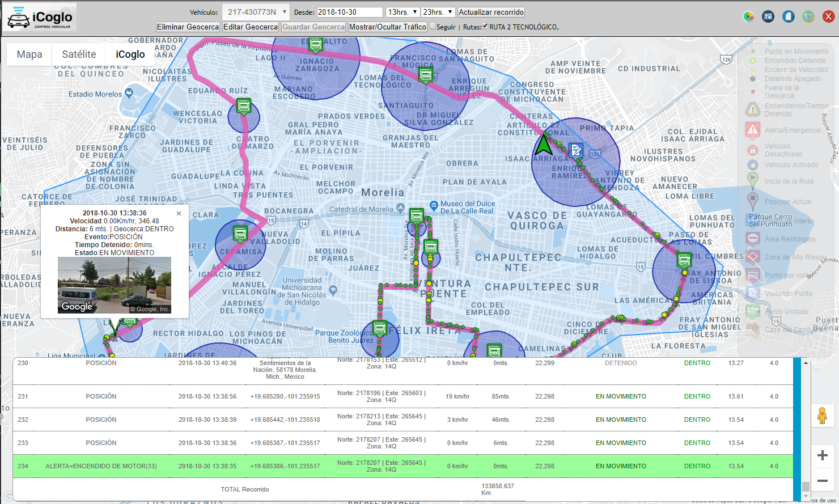Close the vehicle info popup window

179,214
